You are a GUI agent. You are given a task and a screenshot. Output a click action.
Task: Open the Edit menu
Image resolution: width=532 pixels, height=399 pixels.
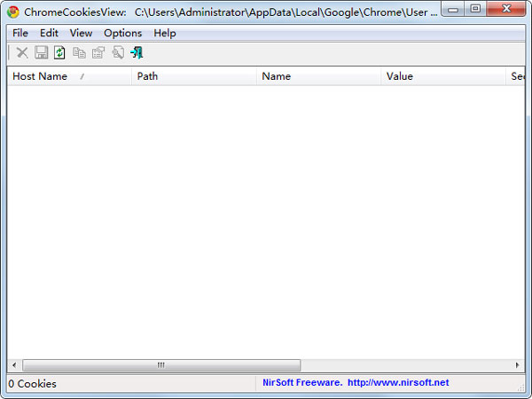(x=49, y=33)
